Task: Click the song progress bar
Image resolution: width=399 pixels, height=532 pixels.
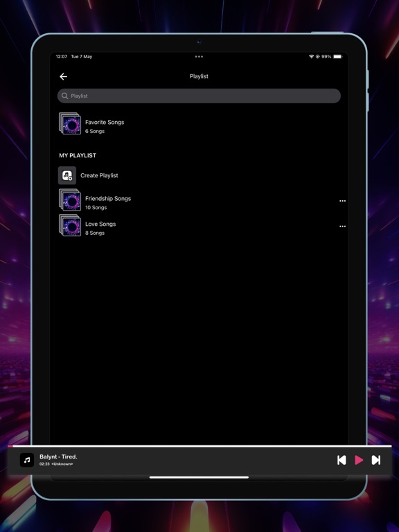Action: pos(199,446)
